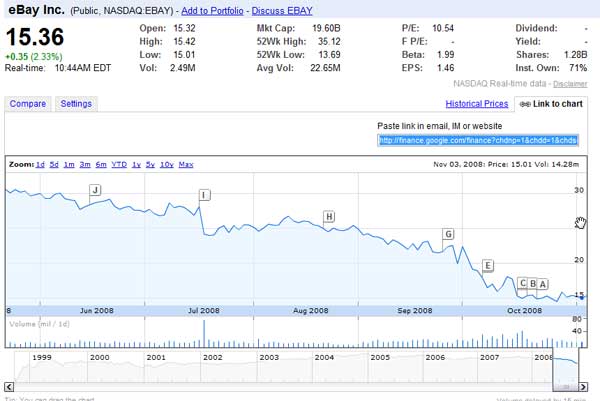Click news marker G on chart
Screen dimensions: 600x401
point(448,234)
